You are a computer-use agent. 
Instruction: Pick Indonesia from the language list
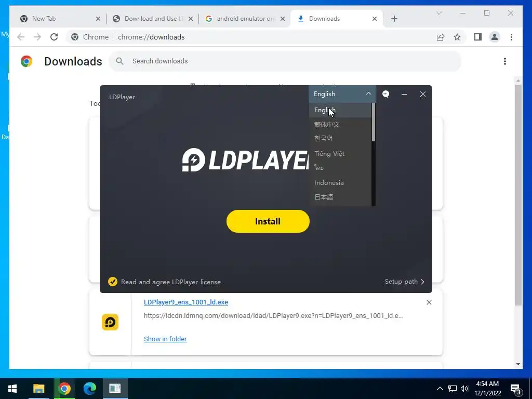(x=340, y=182)
